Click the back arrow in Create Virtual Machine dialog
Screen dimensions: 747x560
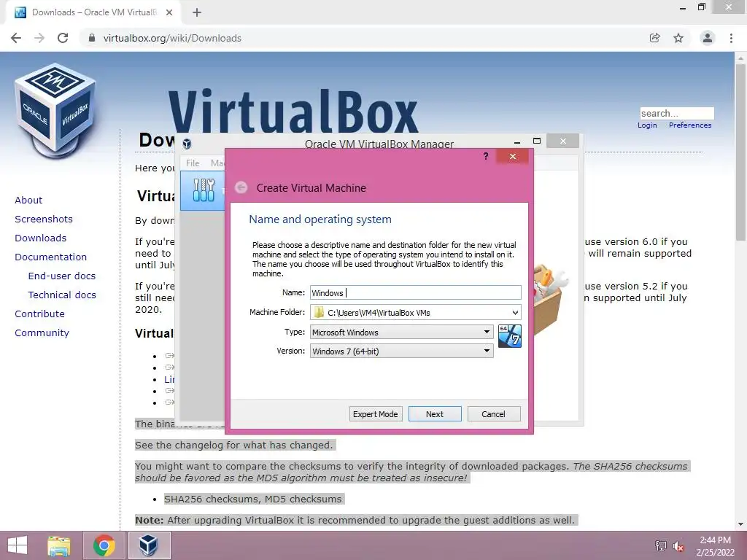click(241, 187)
